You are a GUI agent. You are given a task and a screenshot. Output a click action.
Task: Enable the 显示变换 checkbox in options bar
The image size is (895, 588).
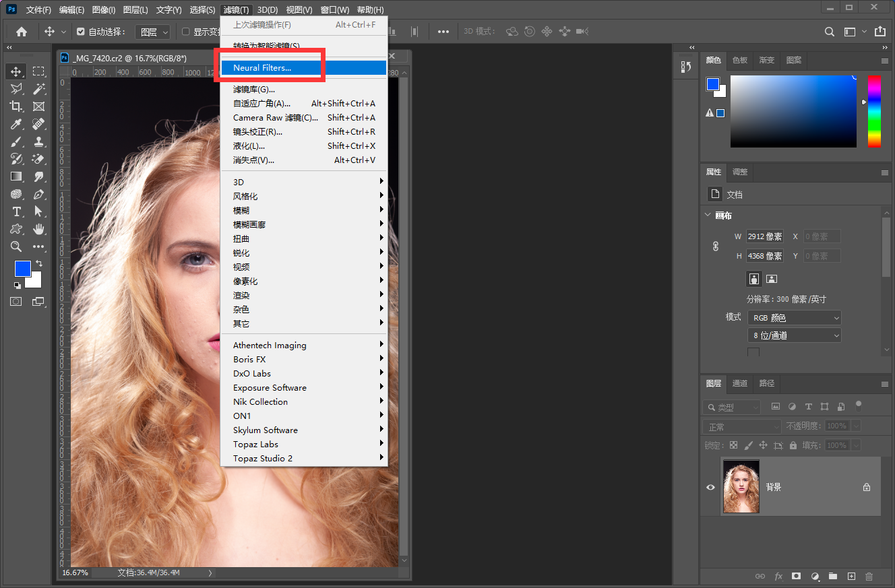pos(186,32)
